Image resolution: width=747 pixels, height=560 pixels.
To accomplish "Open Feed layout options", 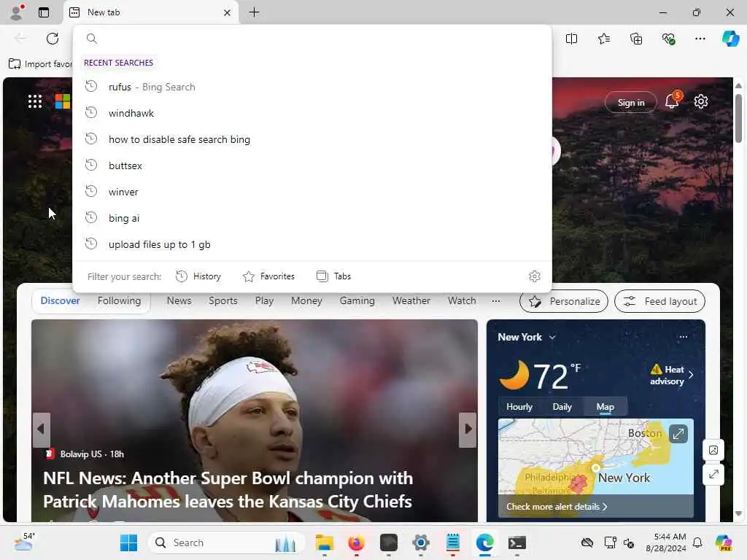I will click(659, 301).
